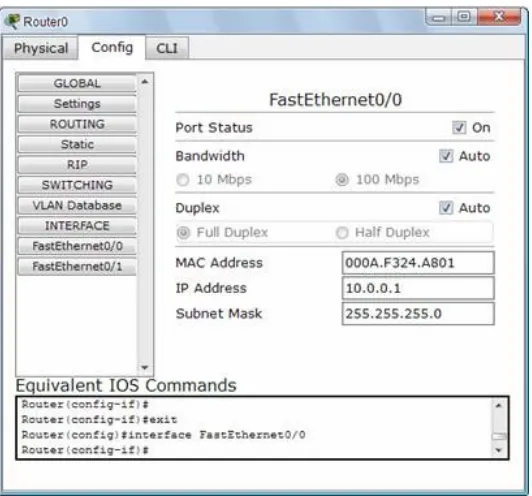Image resolution: width=532 pixels, height=496 pixels.
Task: Click the 'Bandwidth' label
Action: (x=210, y=156)
